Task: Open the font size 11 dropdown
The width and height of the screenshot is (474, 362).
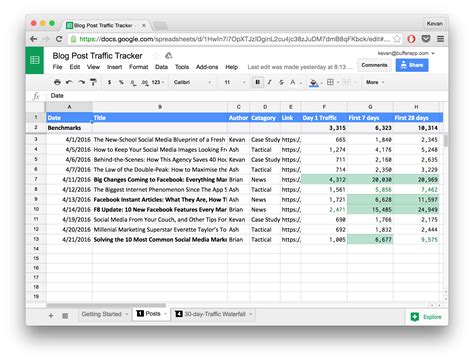Action: pos(235,82)
